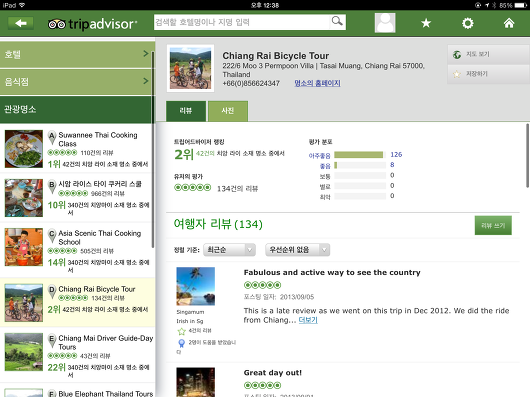Select Chiang Mai Driver Guide-Day Tours title
The image size is (530, 397).
click(x=105, y=343)
